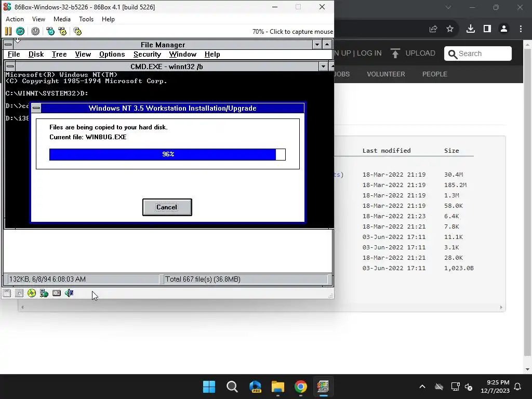Click LOG IN link on web page
Screen dimensions: 532x399
(x=369, y=54)
